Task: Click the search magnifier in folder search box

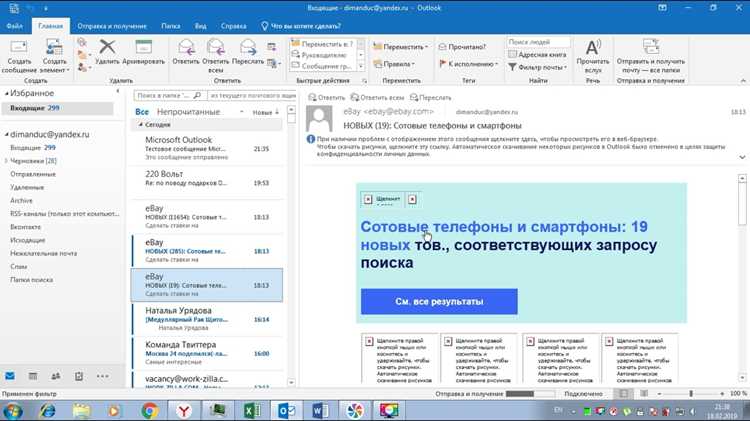Action: [197, 96]
